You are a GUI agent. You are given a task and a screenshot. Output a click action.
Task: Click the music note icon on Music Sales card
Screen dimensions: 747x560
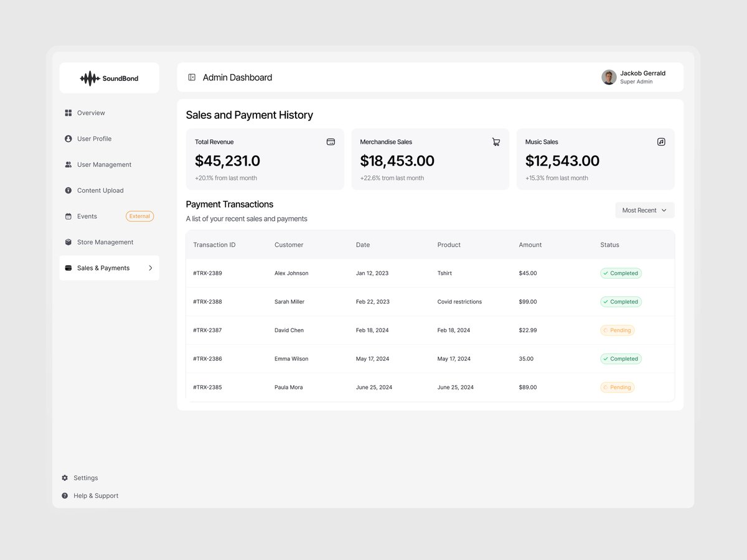point(661,141)
